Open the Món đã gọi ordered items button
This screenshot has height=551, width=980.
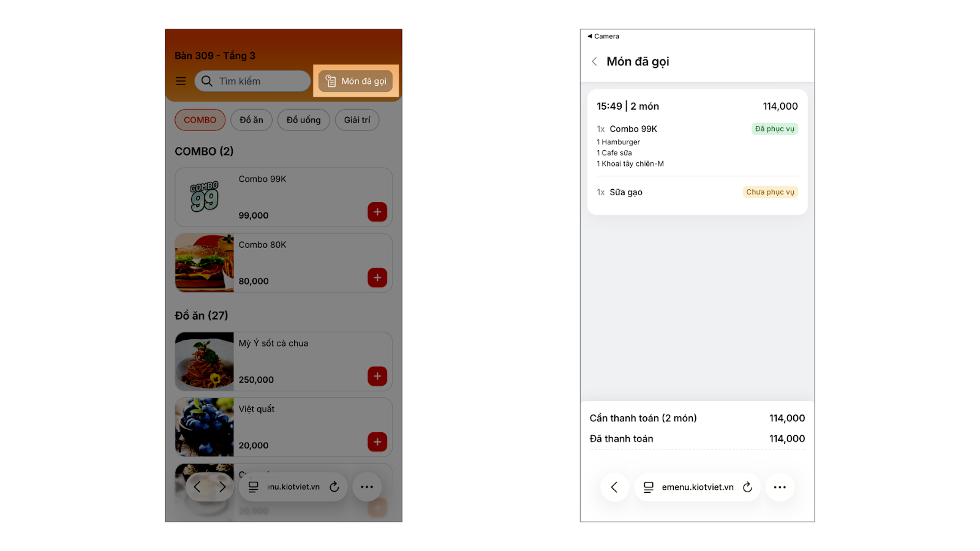click(x=356, y=81)
